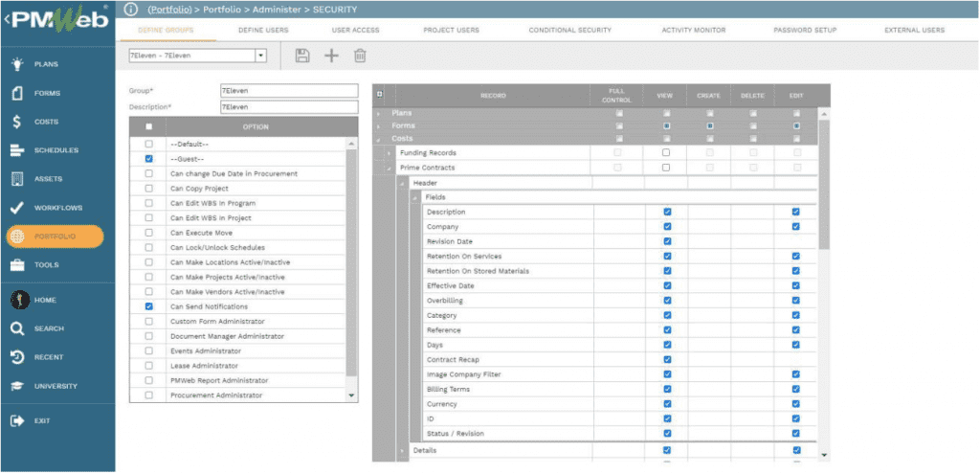
Task: Click the plus add-group icon
Action: 331,56
